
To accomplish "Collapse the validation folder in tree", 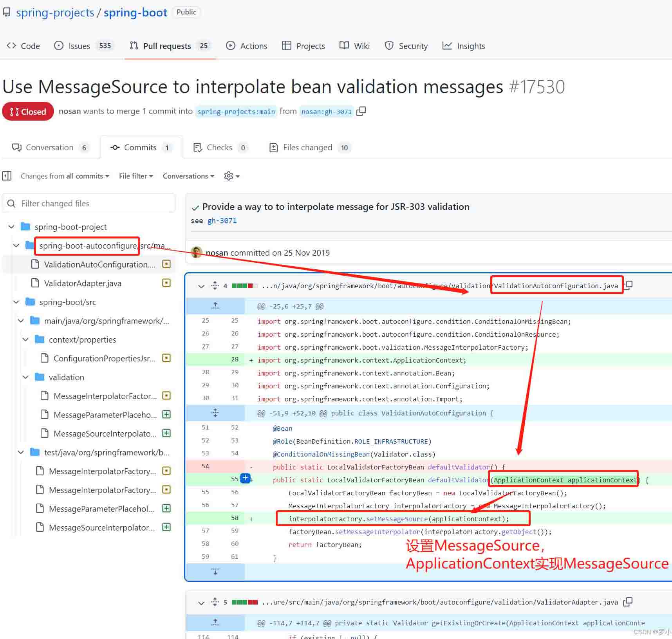I will point(25,377).
